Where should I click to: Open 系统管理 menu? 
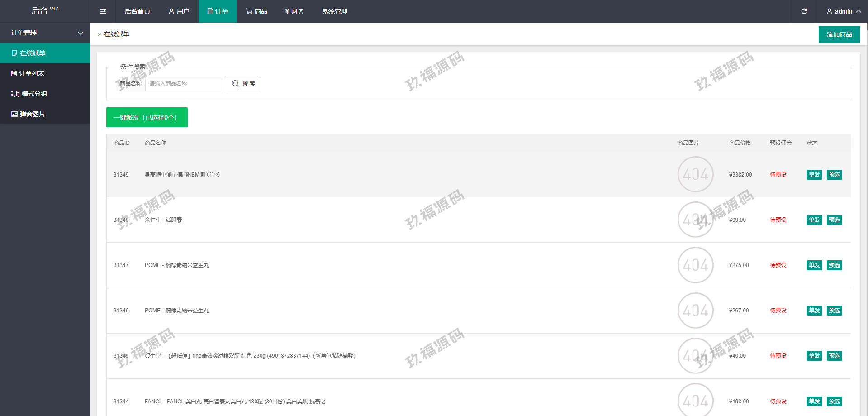coord(334,11)
